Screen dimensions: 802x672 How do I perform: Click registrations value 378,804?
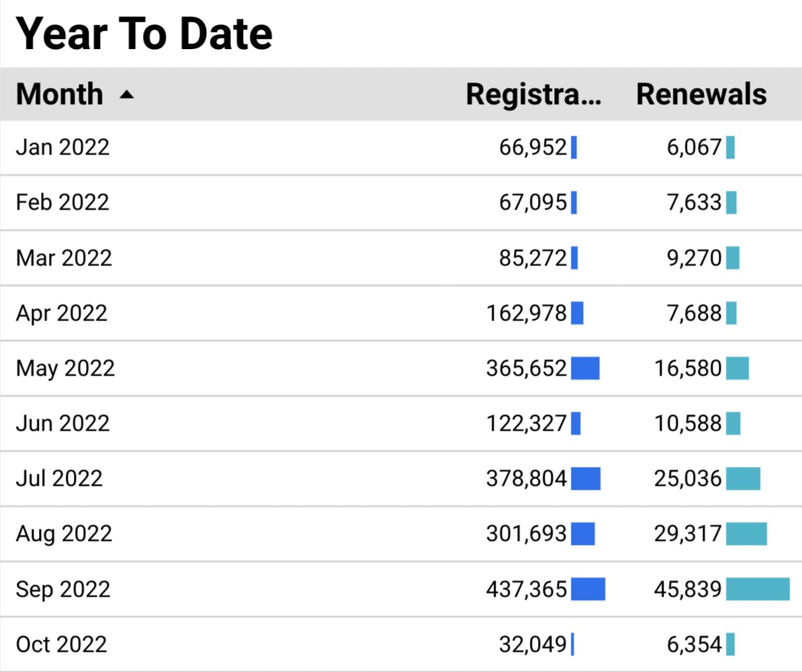(x=527, y=479)
